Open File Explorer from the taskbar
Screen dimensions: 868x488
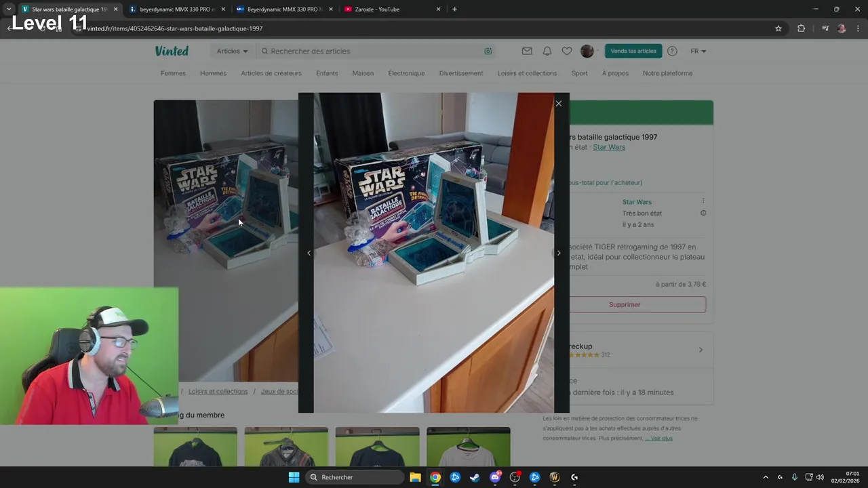point(415,477)
